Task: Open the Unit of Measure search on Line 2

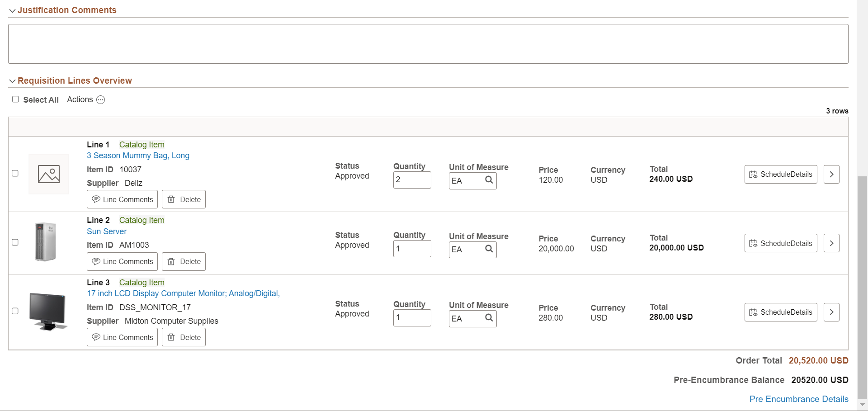Action: [489, 249]
